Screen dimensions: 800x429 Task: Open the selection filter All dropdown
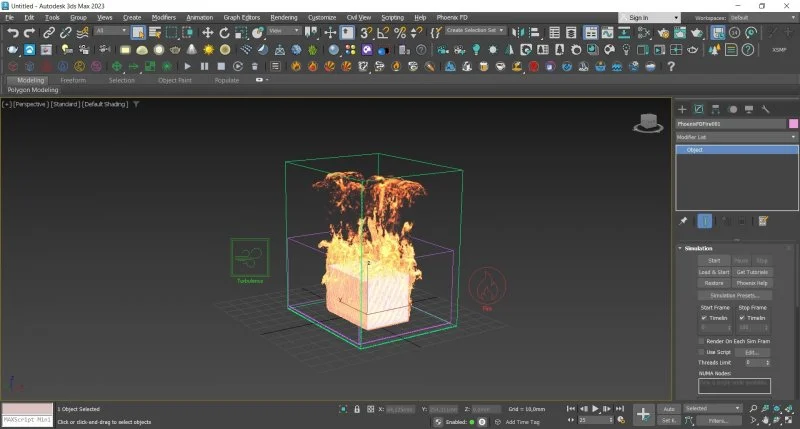tap(111, 31)
